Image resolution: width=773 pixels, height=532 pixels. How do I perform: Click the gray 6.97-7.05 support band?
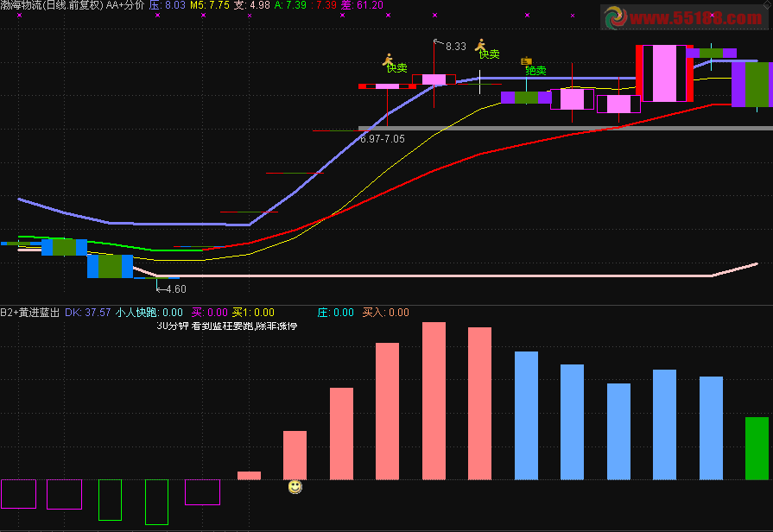566,128
